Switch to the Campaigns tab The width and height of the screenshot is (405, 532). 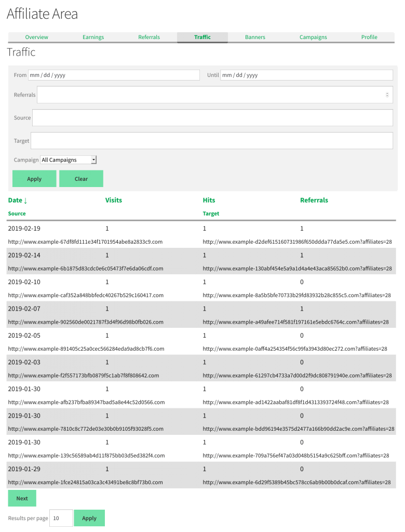click(313, 37)
